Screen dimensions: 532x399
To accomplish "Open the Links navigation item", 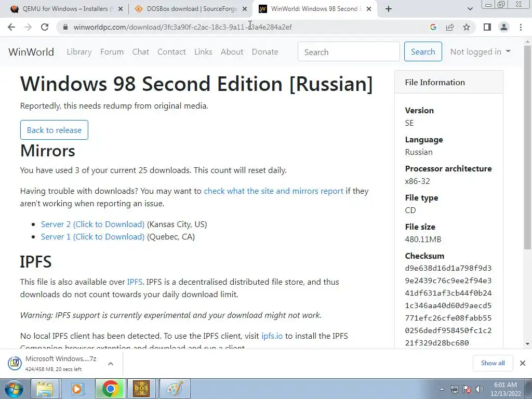I will tap(203, 52).
